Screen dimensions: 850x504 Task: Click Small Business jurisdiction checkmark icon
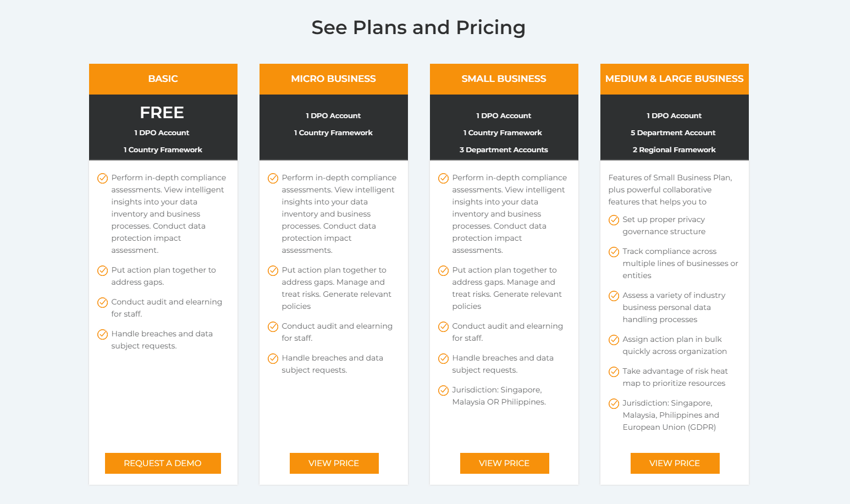pyautogui.click(x=443, y=390)
